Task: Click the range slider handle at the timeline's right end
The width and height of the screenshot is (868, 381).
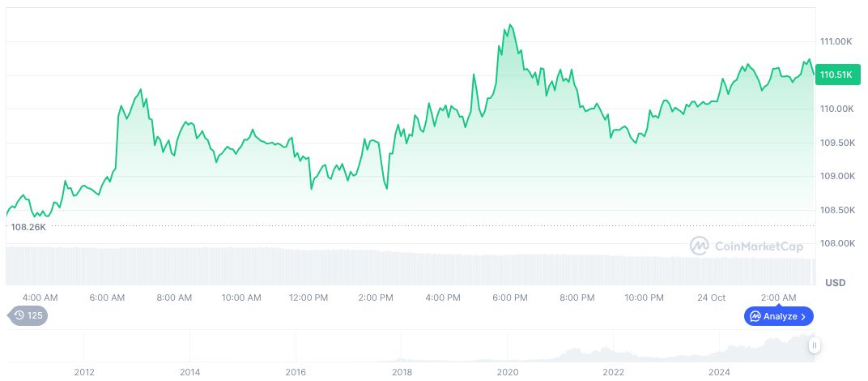Action: (x=815, y=346)
